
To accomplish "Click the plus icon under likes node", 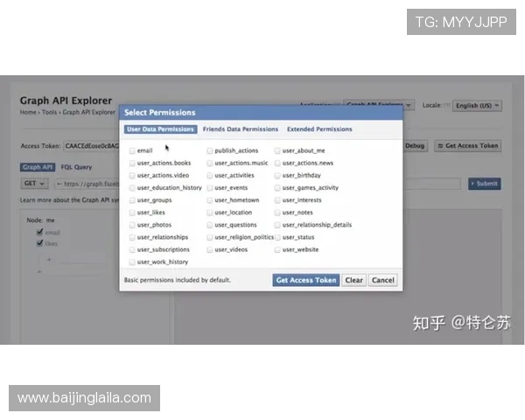I will click(x=49, y=260).
